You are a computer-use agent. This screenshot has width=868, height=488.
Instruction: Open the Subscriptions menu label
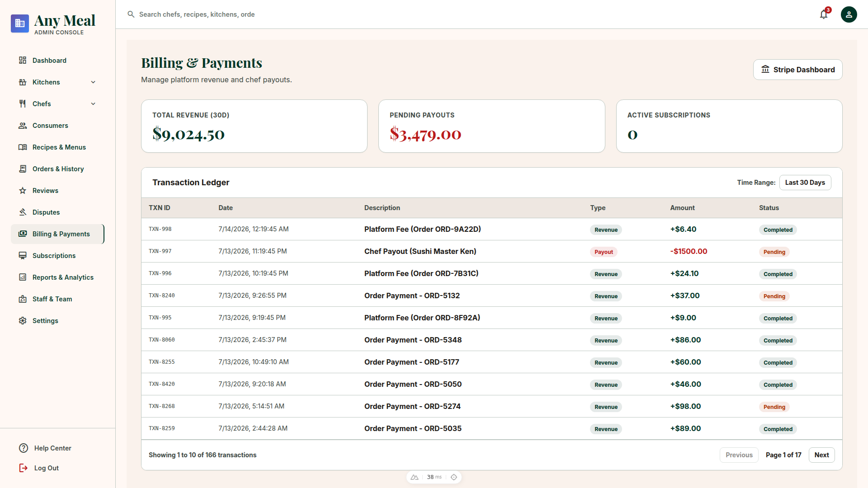coord(54,256)
